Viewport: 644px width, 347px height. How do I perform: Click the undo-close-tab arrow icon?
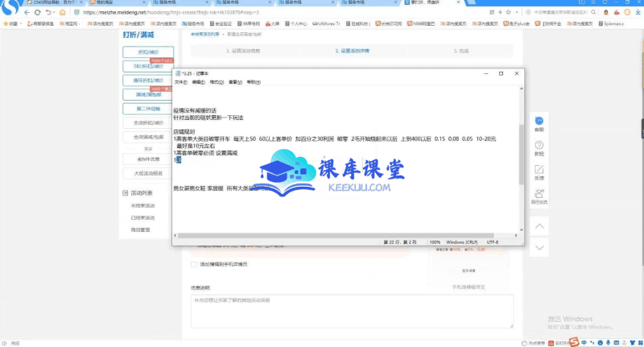(48, 12)
